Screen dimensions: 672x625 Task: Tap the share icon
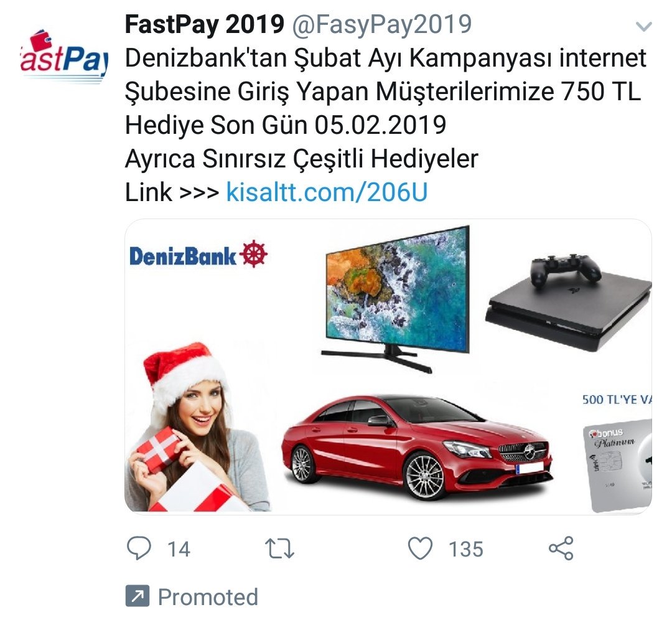pos(561,548)
